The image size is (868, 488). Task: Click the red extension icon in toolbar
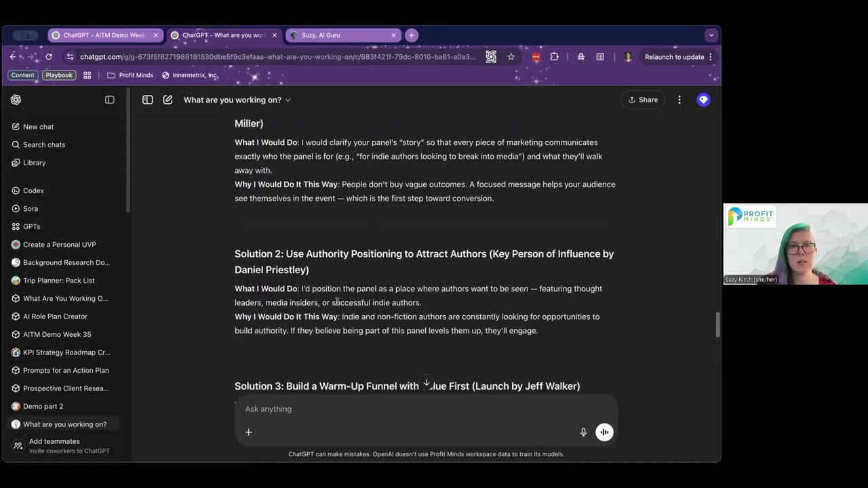click(x=536, y=57)
